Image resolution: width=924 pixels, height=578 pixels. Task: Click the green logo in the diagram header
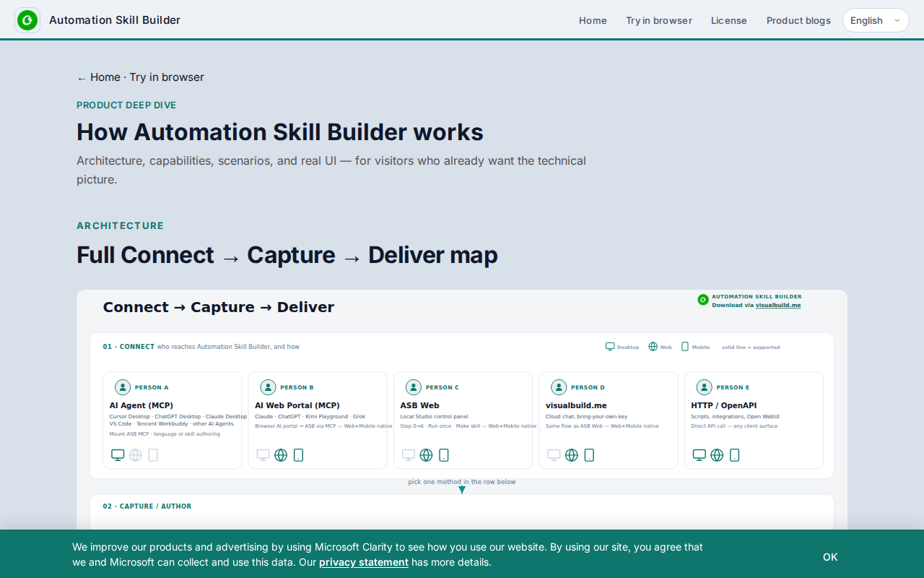coord(703,300)
